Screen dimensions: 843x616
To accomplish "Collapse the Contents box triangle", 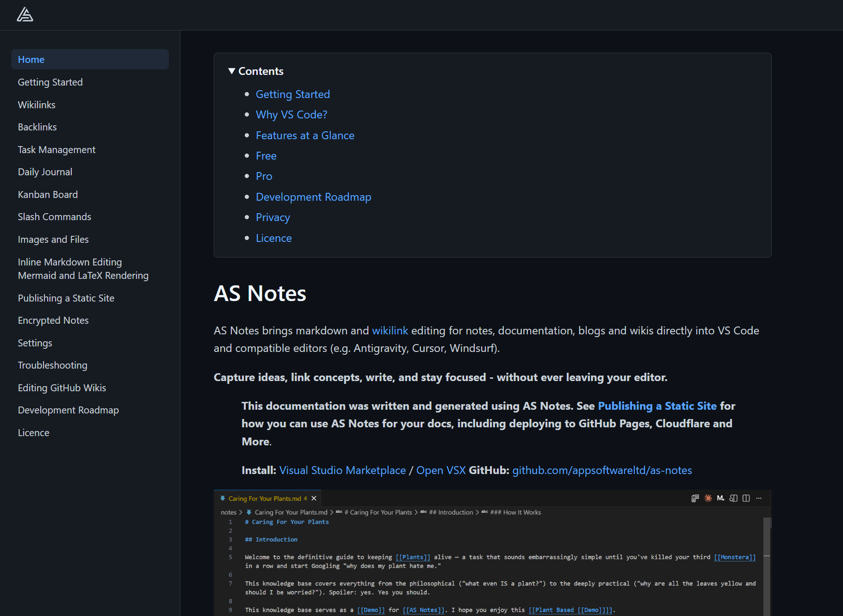I will pyautogui.click(x=232, y=71).
